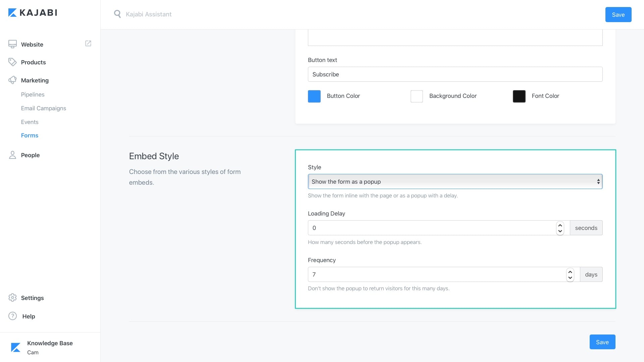Screen dimensions: 644x362
Task: Click the Help question mark icon
Action: 12,316
